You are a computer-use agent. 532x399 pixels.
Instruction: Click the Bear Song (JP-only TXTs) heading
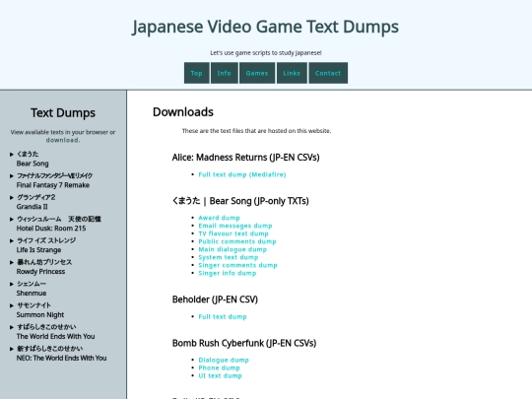point(240,201)
